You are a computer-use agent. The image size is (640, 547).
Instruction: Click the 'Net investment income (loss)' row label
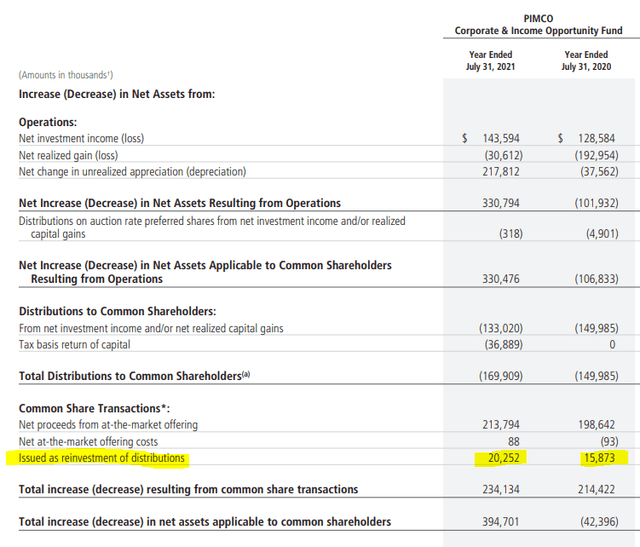pos(81,138)
